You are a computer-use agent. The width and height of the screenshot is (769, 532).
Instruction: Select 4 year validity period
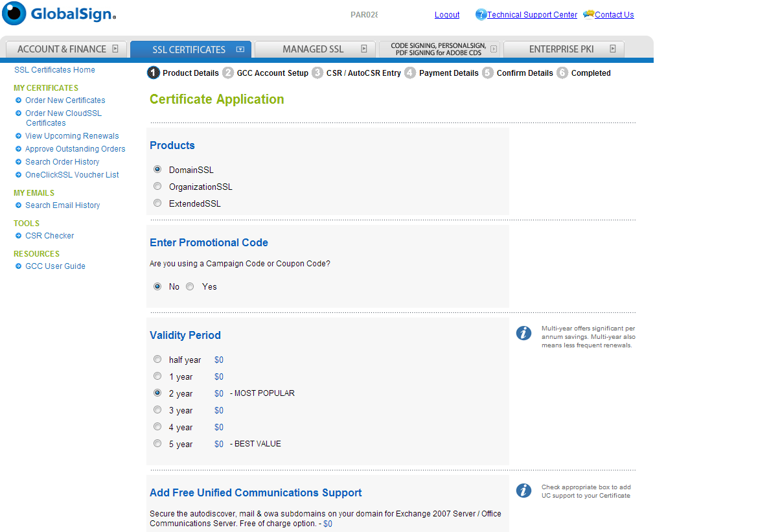tap(157, 426)
